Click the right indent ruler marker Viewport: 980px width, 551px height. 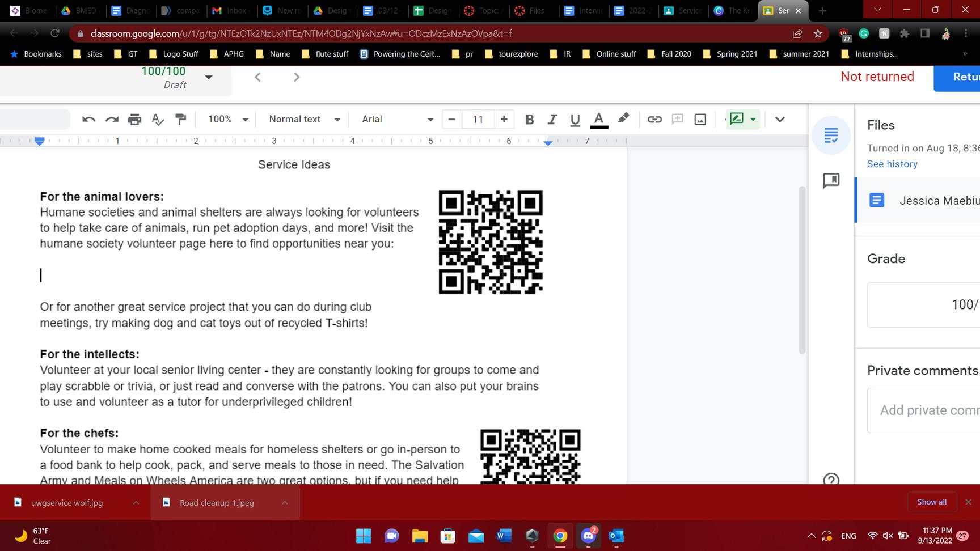point(548,143)
